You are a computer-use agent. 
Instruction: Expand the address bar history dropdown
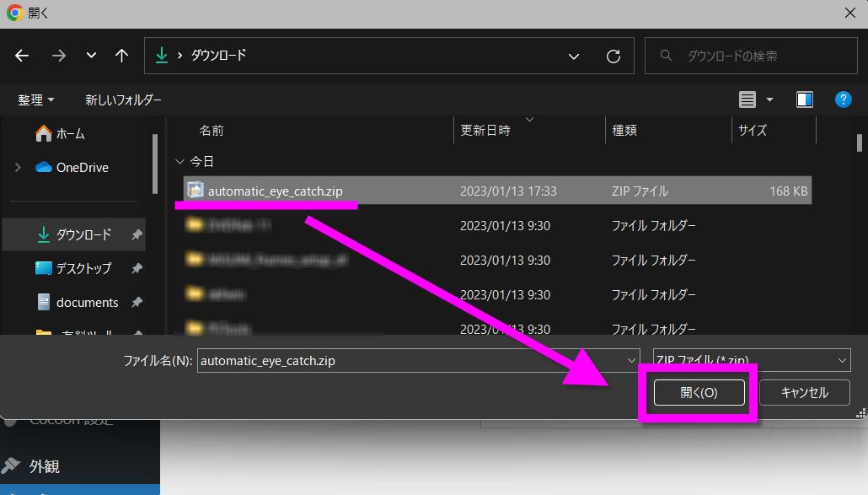tap(574, 56)
